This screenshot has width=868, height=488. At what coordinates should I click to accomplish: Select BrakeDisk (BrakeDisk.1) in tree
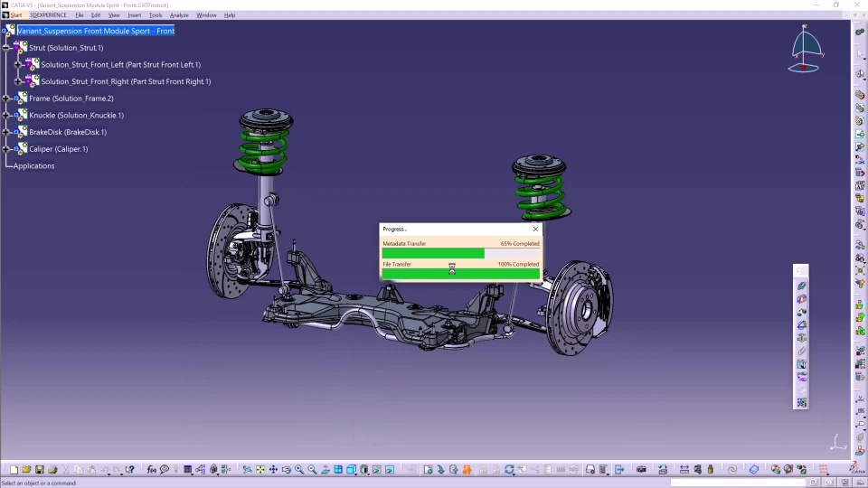point(68,132)
